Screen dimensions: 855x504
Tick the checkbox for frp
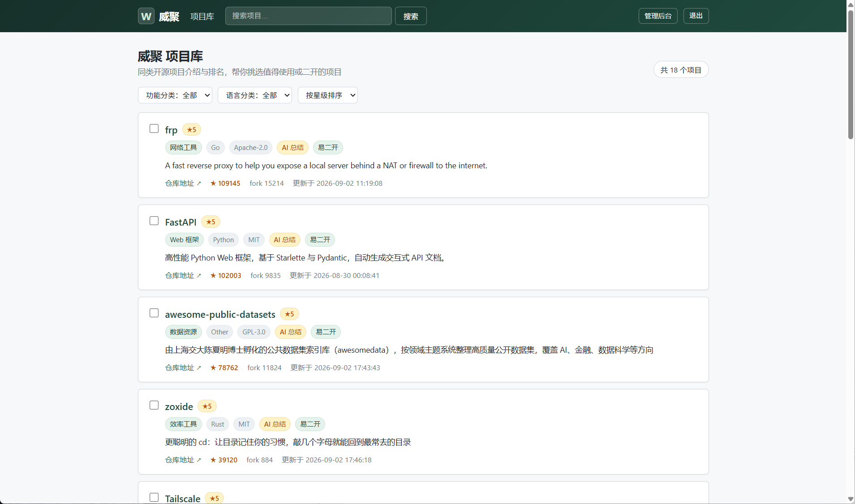tap(154, 129)
